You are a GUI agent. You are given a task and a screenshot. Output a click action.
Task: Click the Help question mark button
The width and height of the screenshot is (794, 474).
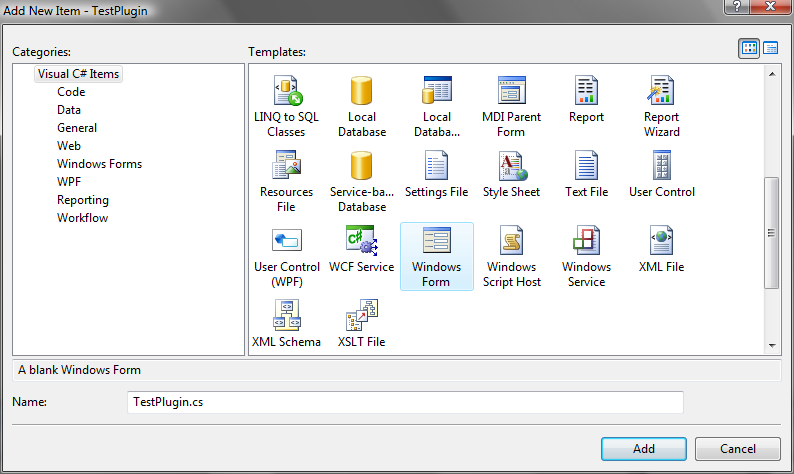point(737,7)
